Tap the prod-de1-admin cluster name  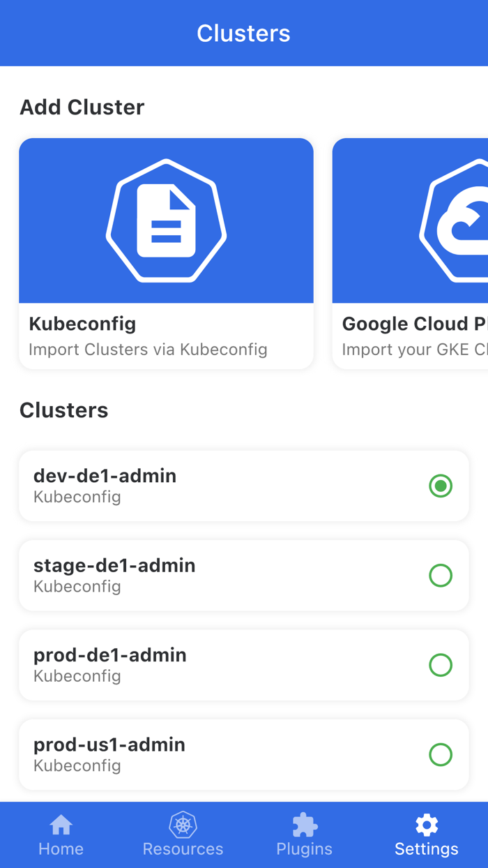pos(109,654)
